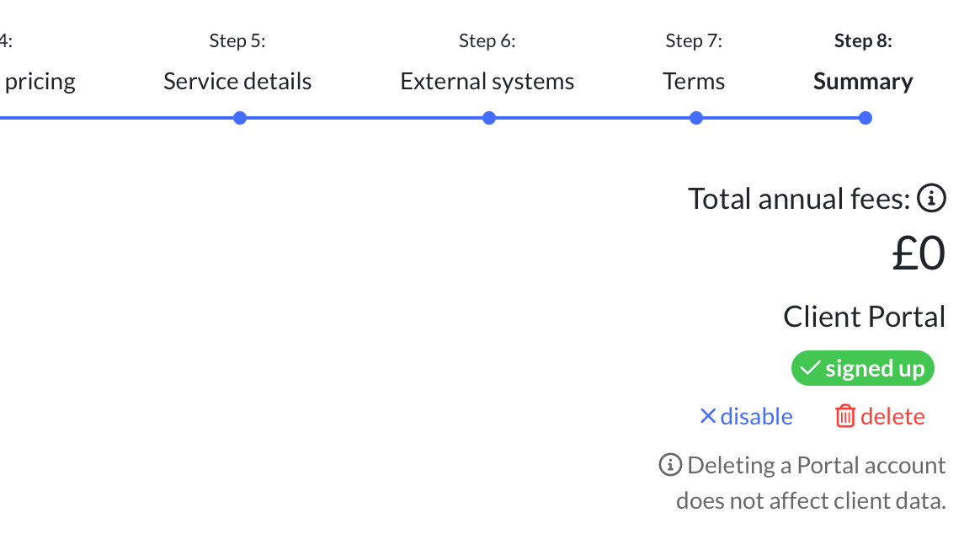Click the £0 total fees amount
Viewport: 980px width, 550px height.
coord(919,254)
